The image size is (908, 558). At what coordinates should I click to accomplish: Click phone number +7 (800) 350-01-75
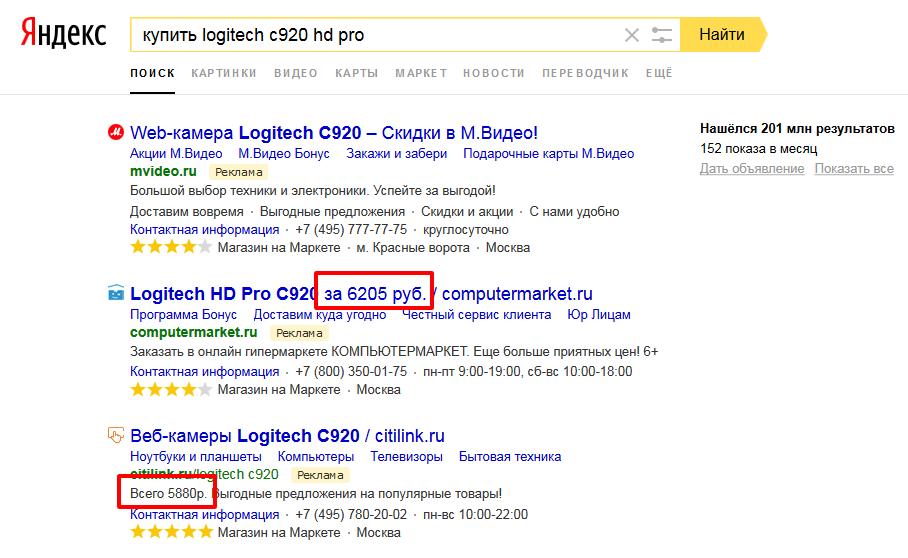click(351, 372)
